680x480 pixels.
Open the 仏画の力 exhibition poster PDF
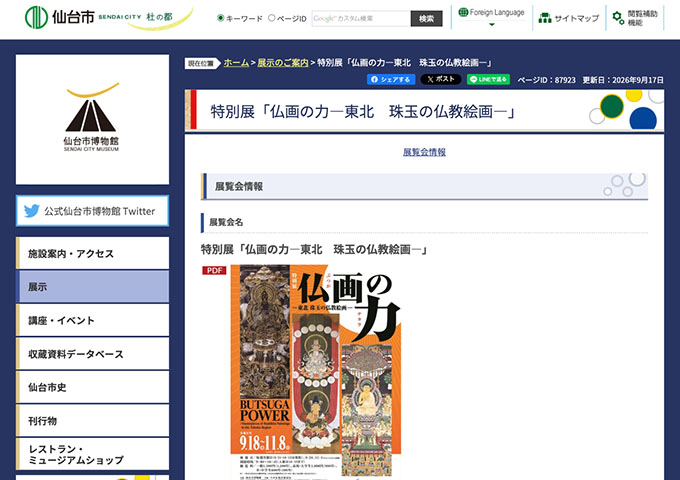[316, 372]
